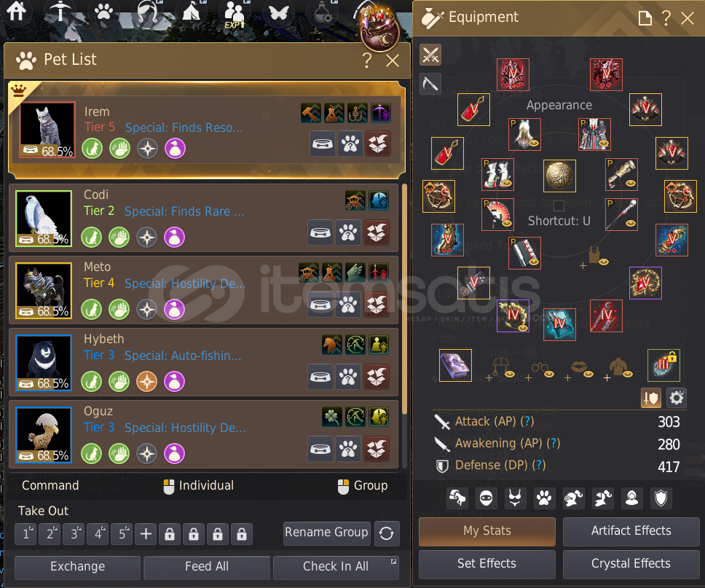Select pet group slot 1
705x588 pixels.
coord(26,534)
